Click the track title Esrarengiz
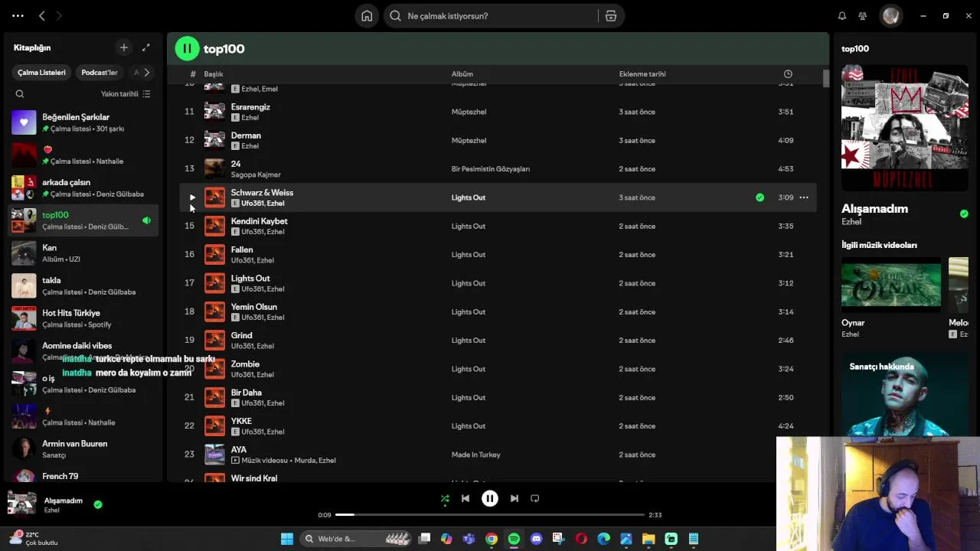980x551 pixels. tap(250, 107)
